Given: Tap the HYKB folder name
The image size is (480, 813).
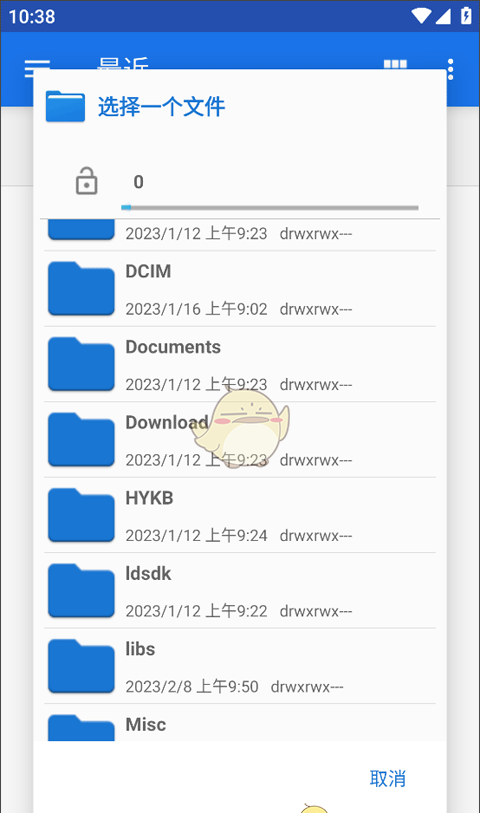Looking at the screenshot, I should click(x=149, y=498).
